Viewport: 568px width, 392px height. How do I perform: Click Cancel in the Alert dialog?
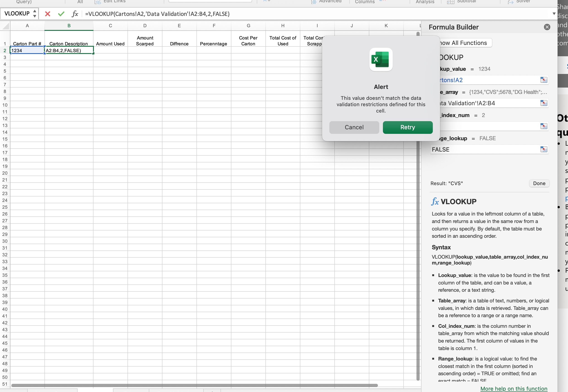pyautogui.click(x=354, y=127)
